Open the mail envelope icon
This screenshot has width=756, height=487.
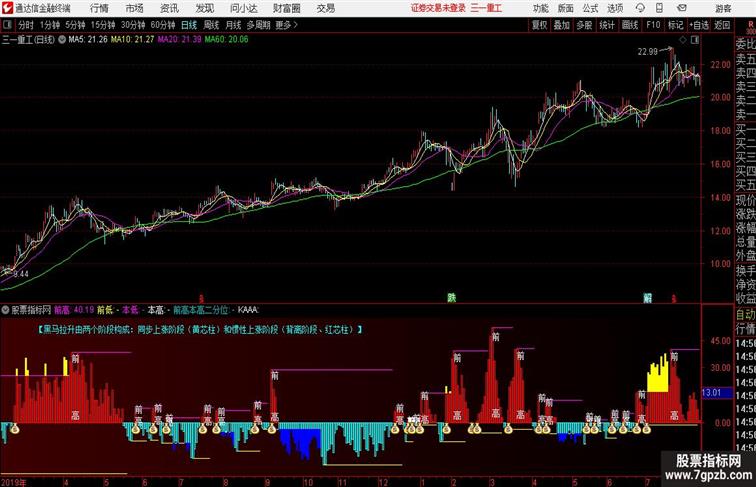682,8
